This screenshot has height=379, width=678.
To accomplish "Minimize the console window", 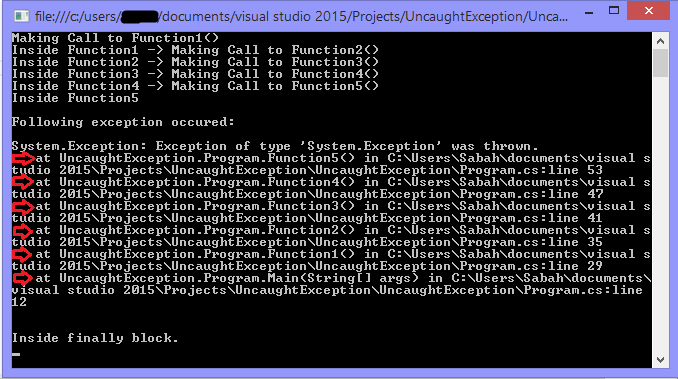I will pos(589,13).
